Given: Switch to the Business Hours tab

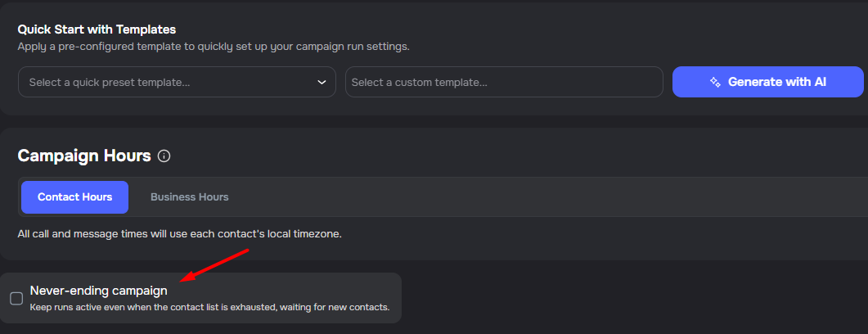Looking at the screenshot, I should [189, 197].
